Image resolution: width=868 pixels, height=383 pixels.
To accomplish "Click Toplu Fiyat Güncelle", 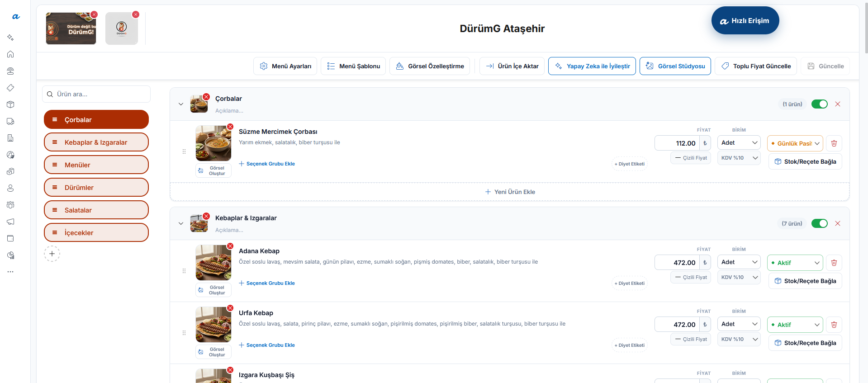I will (x=756, y=66).
